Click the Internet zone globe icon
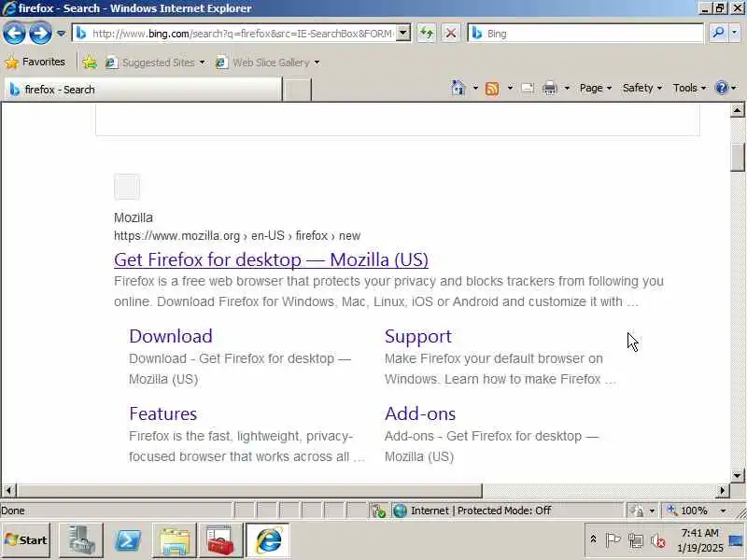This screenshot has width=747, height=560. pyautogui.click(x=401, y=511)
